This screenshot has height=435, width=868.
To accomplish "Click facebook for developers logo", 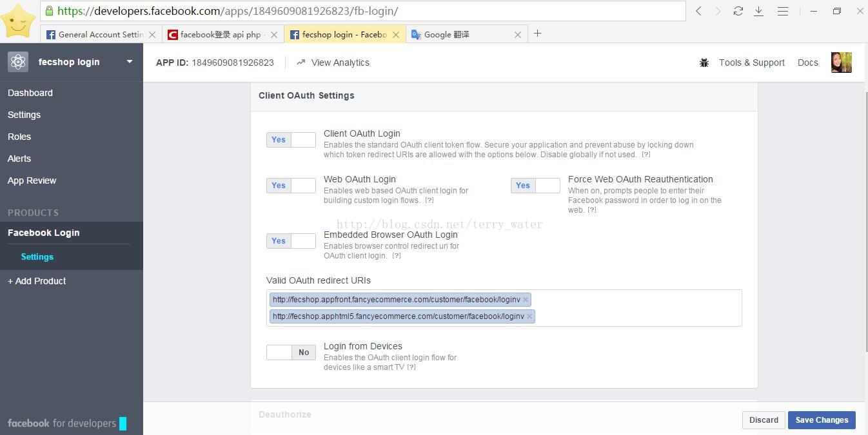I will click(x=62, y=423).
